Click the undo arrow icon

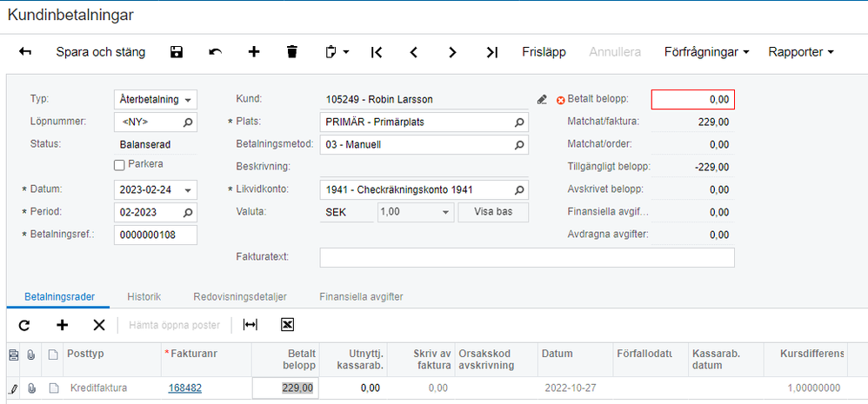(x=215, y=52)
